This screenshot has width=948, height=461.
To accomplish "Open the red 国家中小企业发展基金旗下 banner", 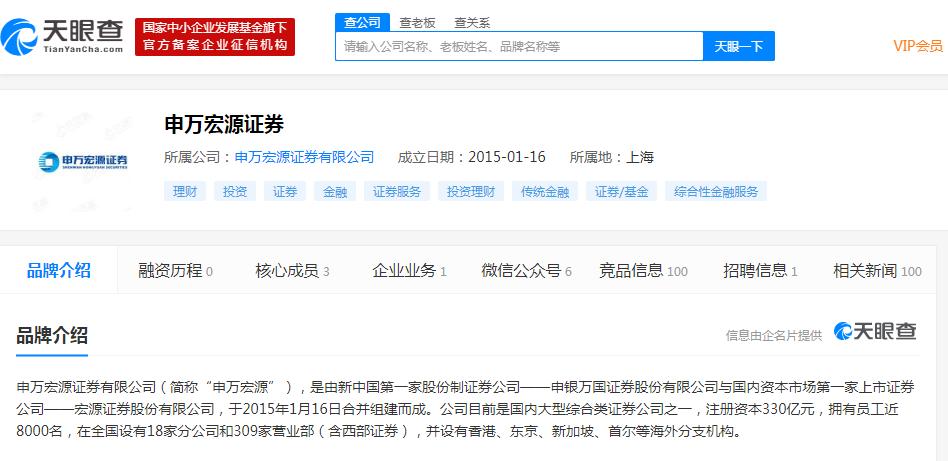I will (215, 37).
